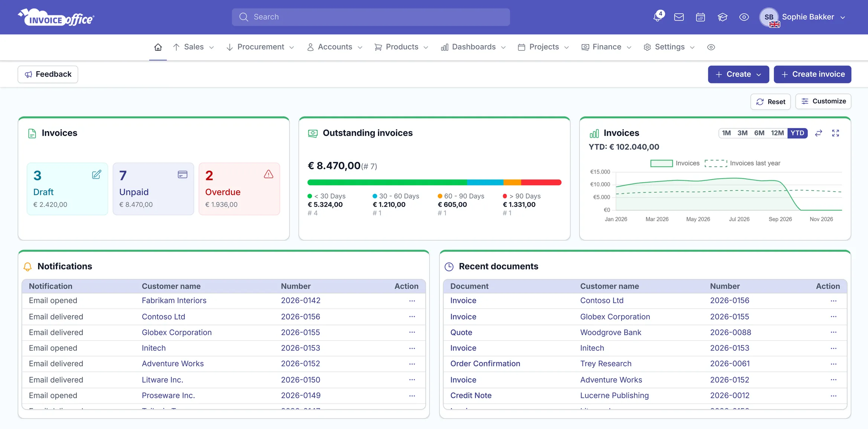Image resolution: width=868 pixels, height=429 pixels.
Task: Expand the Projects menu
Action: [543, 47]
